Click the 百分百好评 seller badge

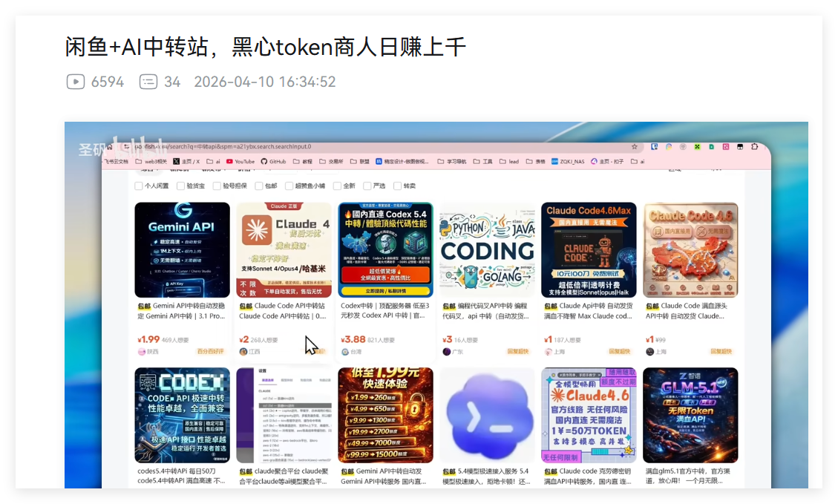pyautogui.click(x=211, y=352)
